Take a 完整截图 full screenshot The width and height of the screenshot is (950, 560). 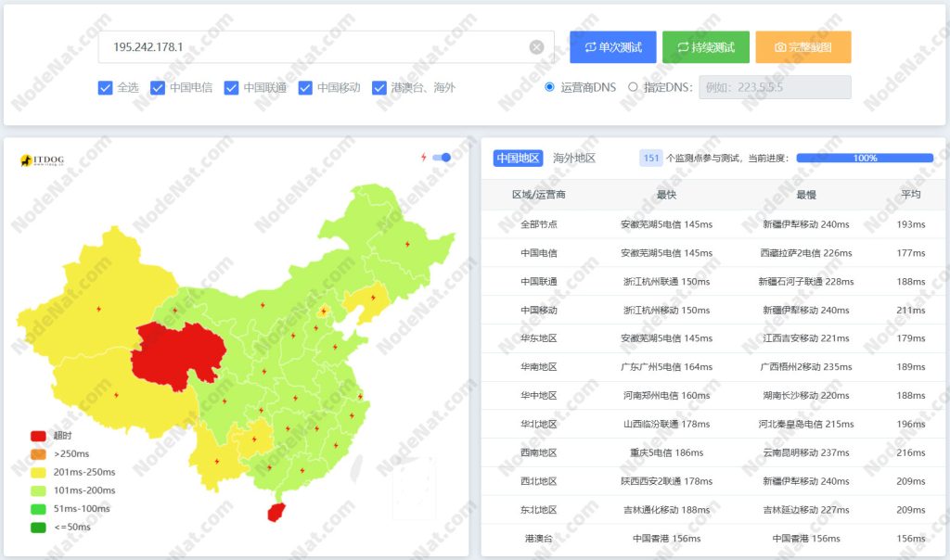coord(803,47)
